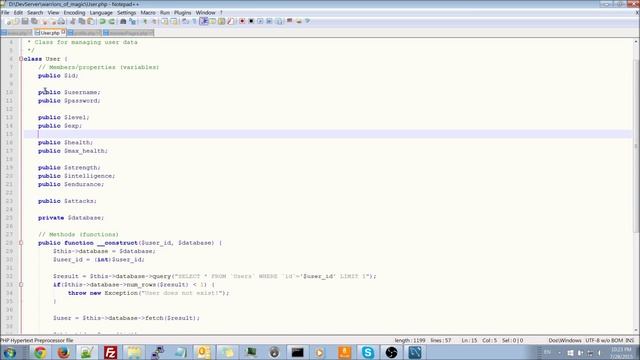Open the Run menu
Screen dimensions: 640x360
[x=164, y=13]
